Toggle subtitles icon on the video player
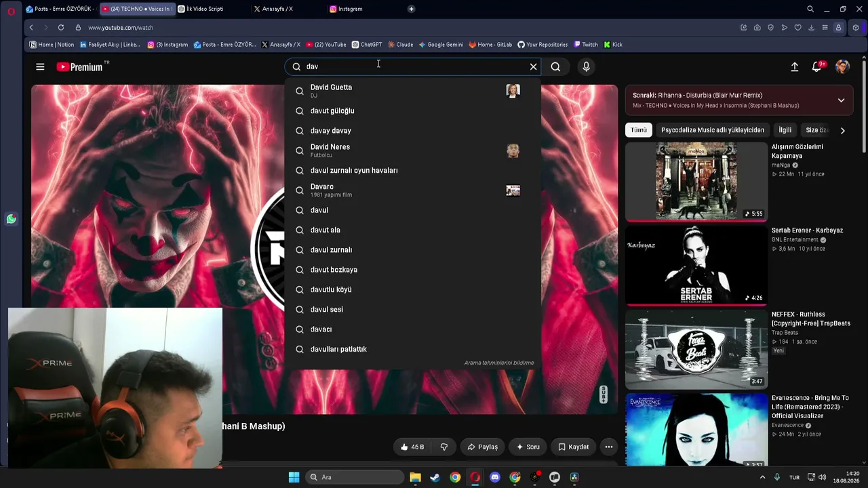This screenshot has height=488, width=868. tap(604, 394)
